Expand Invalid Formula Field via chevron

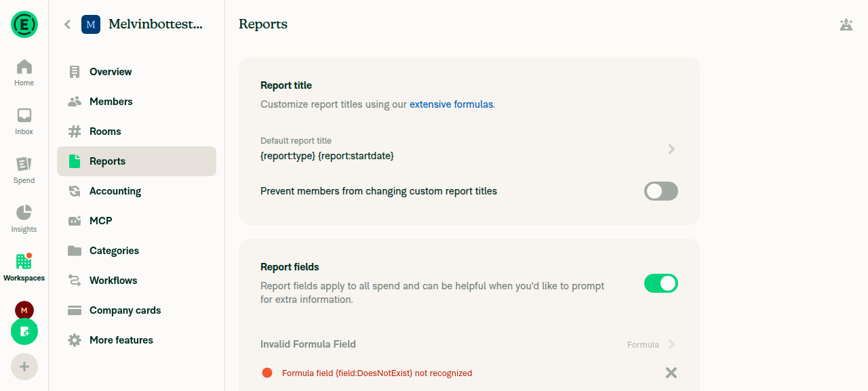click(671, 344)
